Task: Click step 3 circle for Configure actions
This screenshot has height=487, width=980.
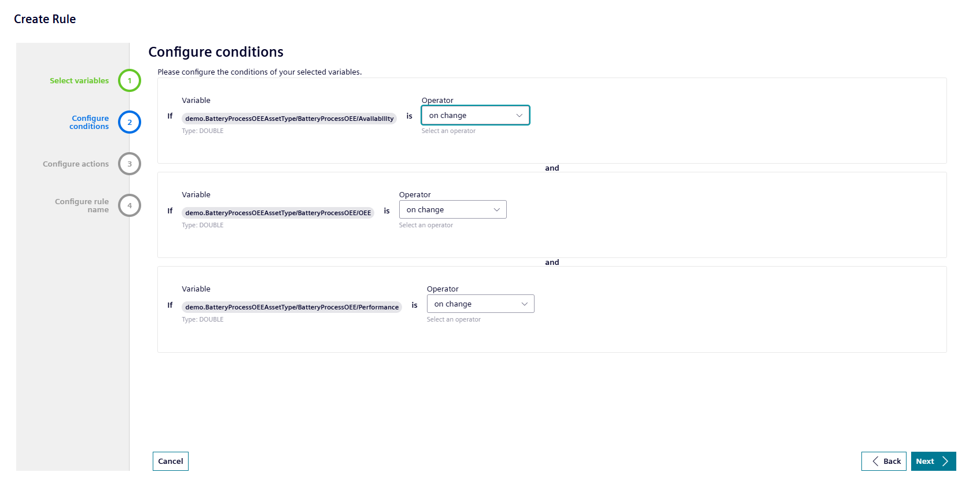Action: coord(130,164)
